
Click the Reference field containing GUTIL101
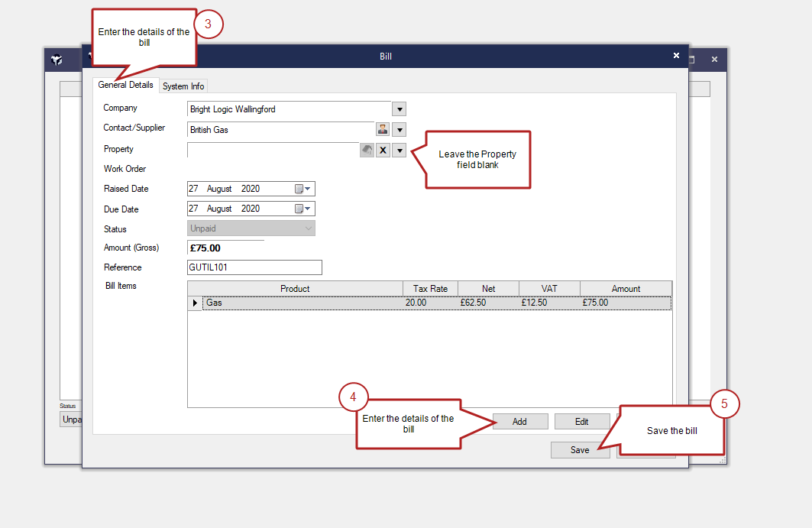[x=254, y=267]
